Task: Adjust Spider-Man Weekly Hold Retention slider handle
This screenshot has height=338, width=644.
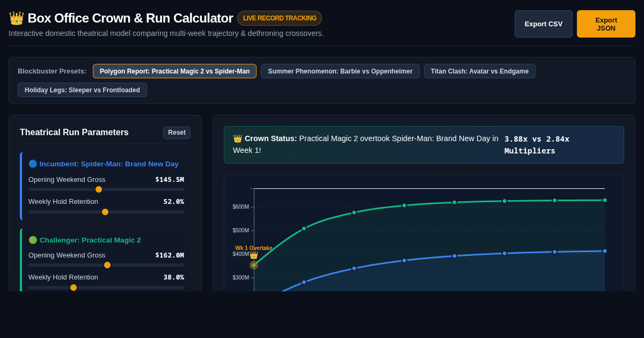Action: pos(105,212)
